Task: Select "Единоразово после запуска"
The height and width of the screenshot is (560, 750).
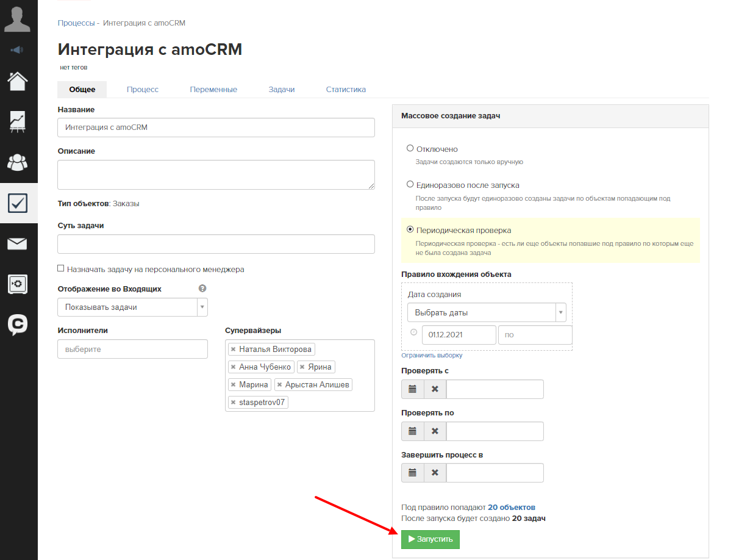Action: pyautogui.click(x=409, y=184)
